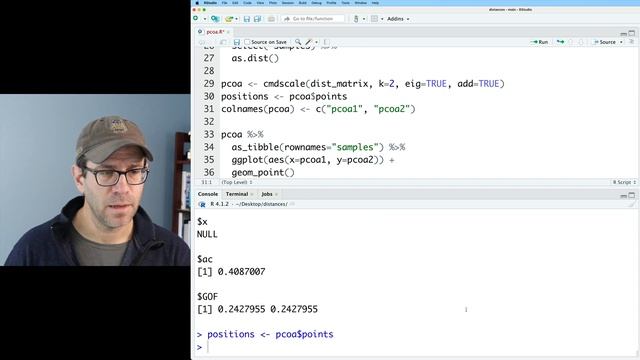Expand the workspace panes dropdown arrow

[x=382, y=19]
